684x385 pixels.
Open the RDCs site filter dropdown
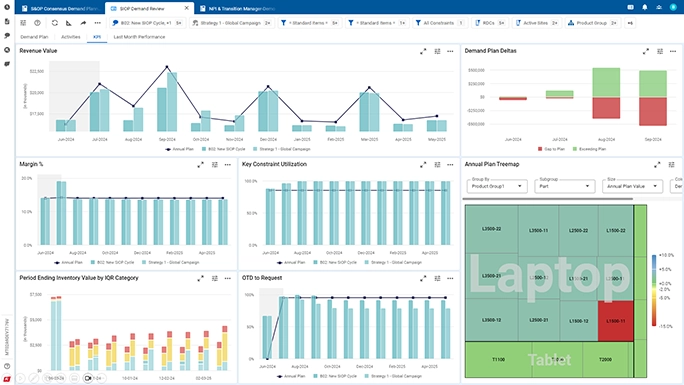490,23
